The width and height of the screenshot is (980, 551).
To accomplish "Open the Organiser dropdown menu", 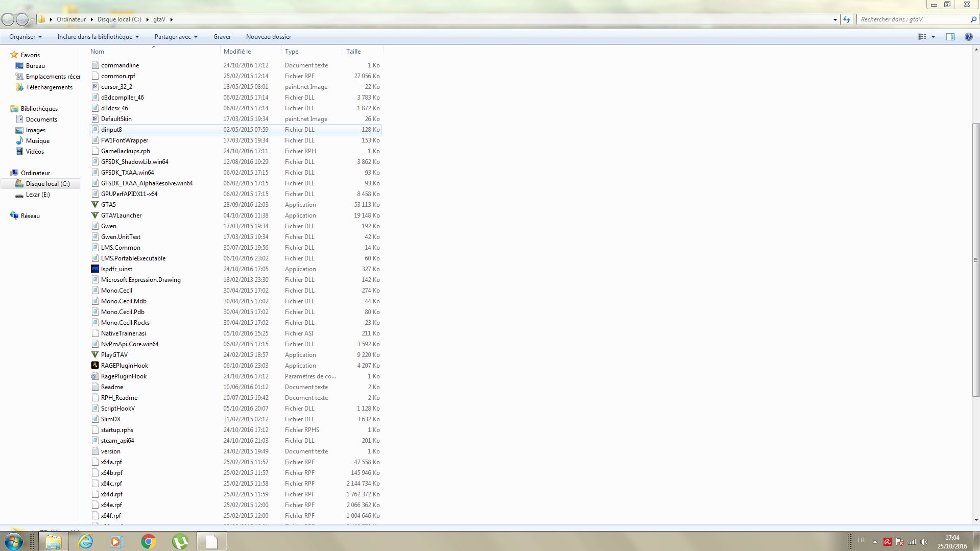I will click(26, 37).
